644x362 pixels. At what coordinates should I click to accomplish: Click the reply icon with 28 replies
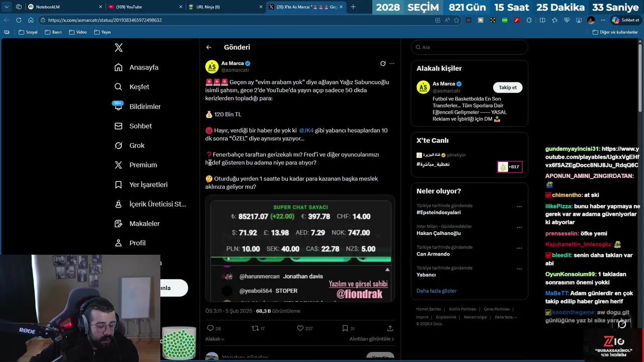pyautogui.click(x=214, y=328)
